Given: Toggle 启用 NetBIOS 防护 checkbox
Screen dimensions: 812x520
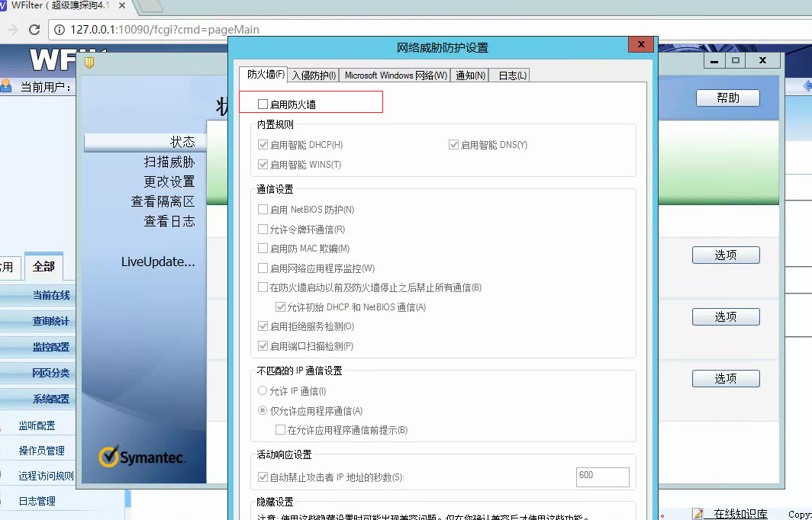Looking at the screenshot, I should 263,210.
